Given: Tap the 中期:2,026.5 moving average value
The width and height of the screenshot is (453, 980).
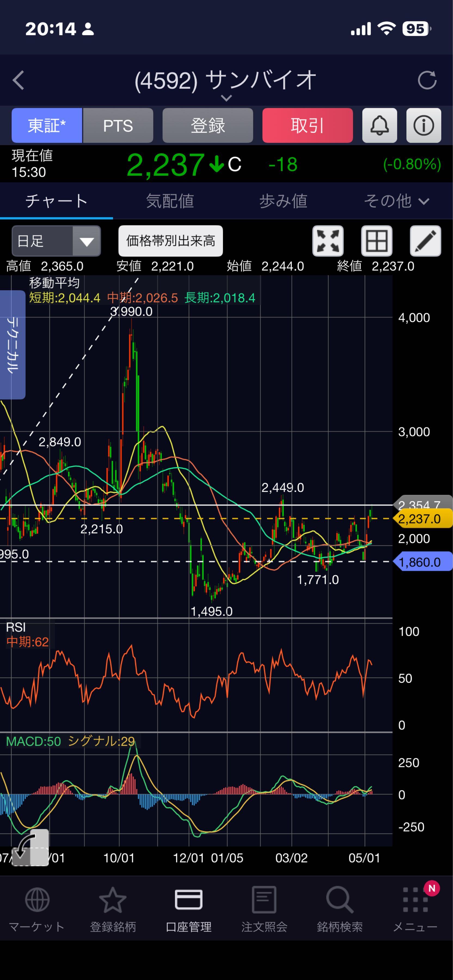Looking at the screenshot, I should (x=143, y=298).
